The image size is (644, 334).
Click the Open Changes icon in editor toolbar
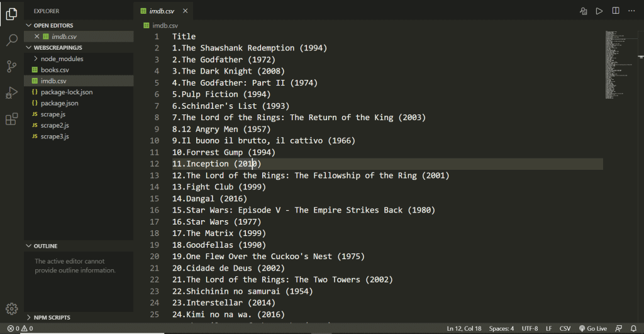tap(583, 11)
